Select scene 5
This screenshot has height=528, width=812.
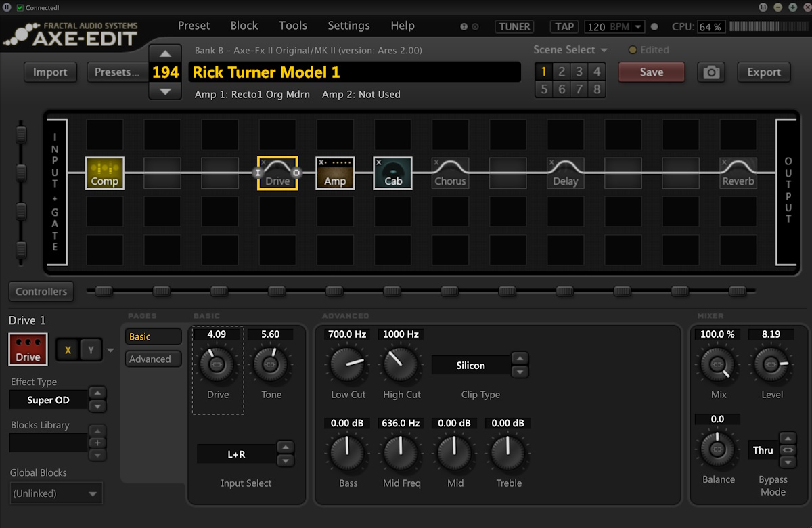tap(544, 89)
